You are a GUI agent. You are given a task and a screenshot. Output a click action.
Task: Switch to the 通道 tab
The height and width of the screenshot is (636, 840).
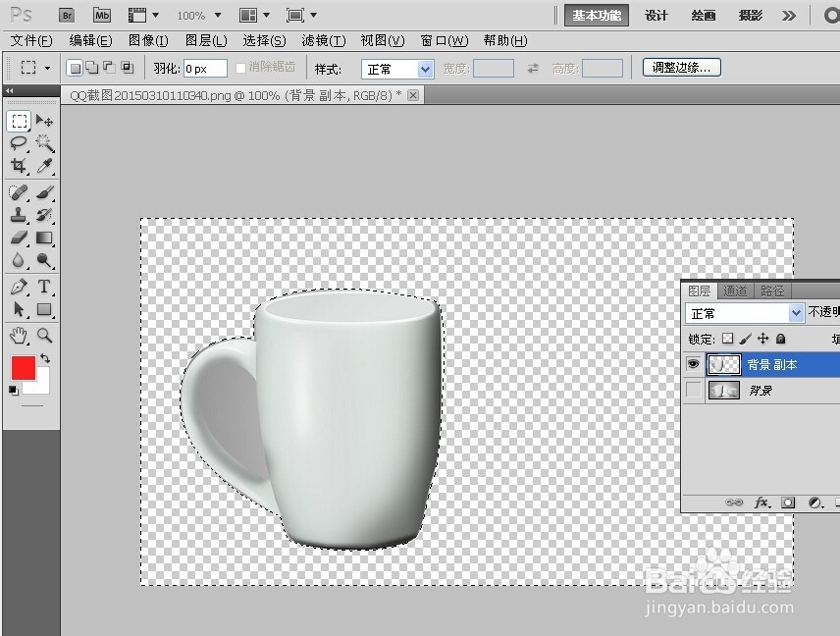(x=735, y=291)
